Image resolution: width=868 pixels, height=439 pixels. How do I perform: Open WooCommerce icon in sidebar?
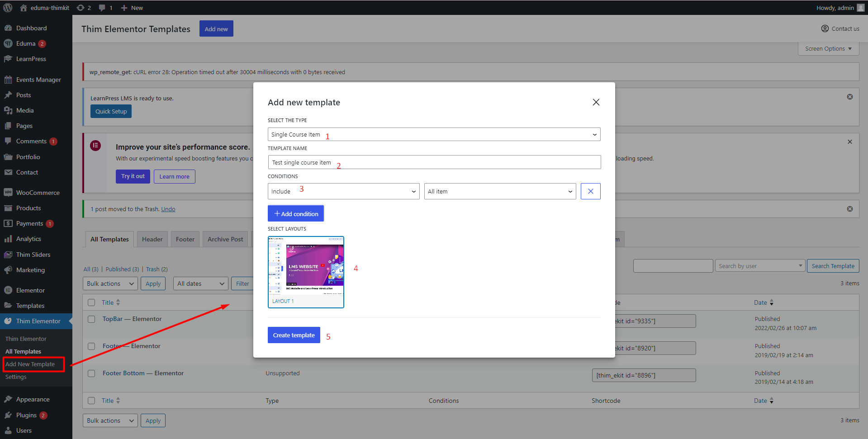8,193
